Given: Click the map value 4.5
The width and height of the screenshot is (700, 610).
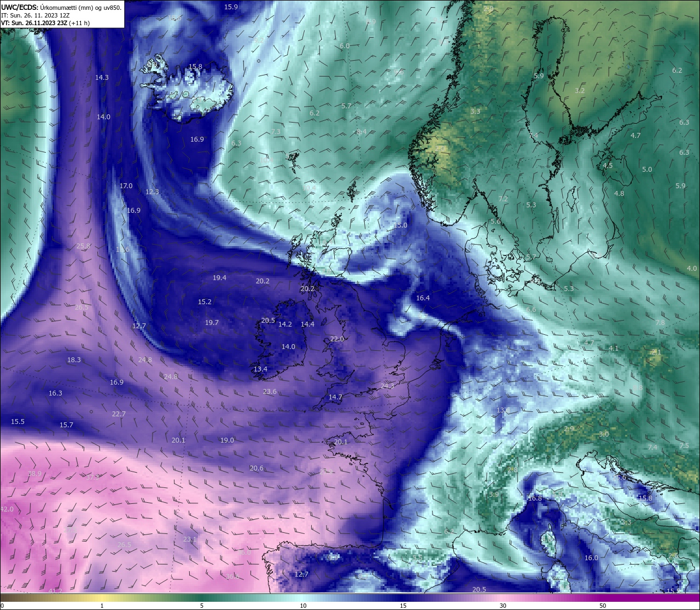Looking at the screenshot, I should 608,166.
